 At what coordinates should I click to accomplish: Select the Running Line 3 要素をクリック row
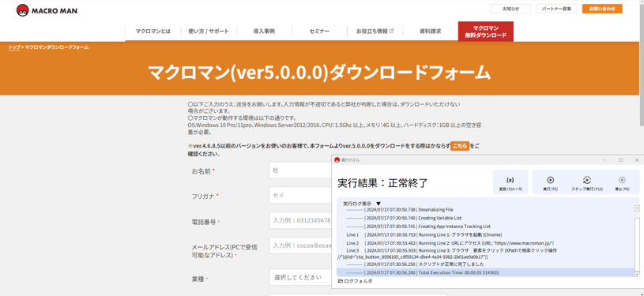point(484,253)
